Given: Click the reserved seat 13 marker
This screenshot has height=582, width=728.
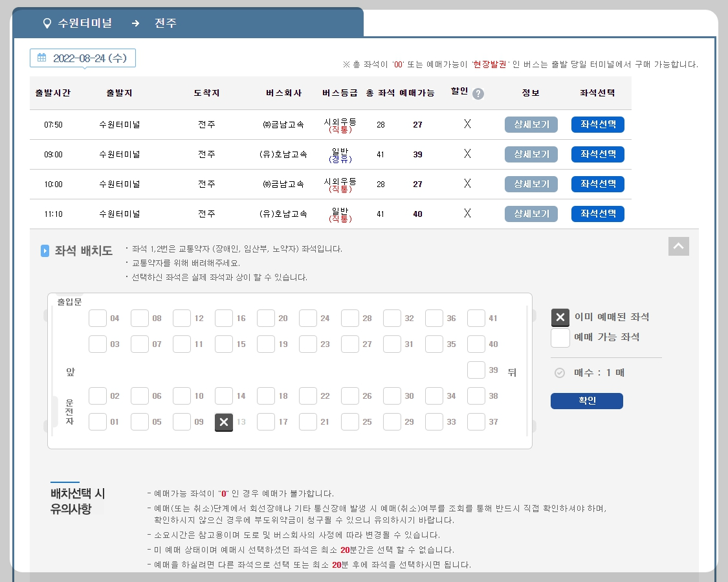Looking at the screenshot, I should click(x=224, y=422).
